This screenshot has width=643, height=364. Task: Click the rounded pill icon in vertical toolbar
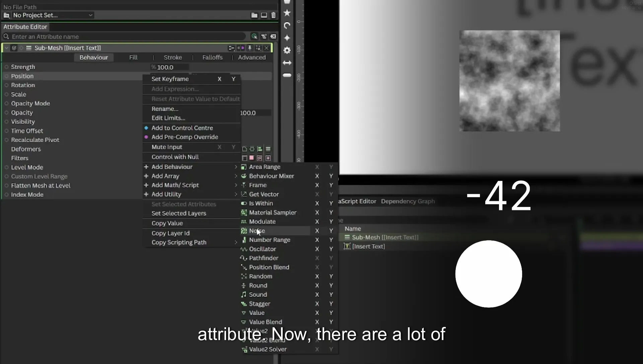tap(287, 75)
